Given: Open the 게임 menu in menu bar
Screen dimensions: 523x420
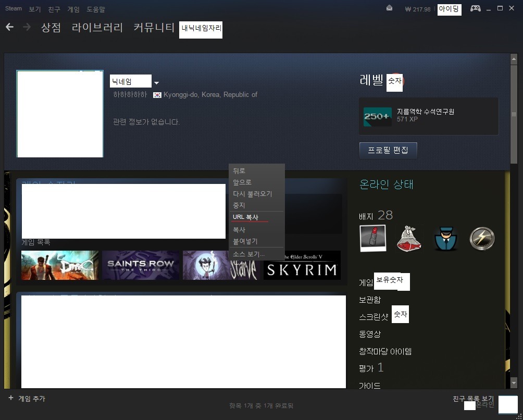Looking at the screenshot, I should pos(73,9).
